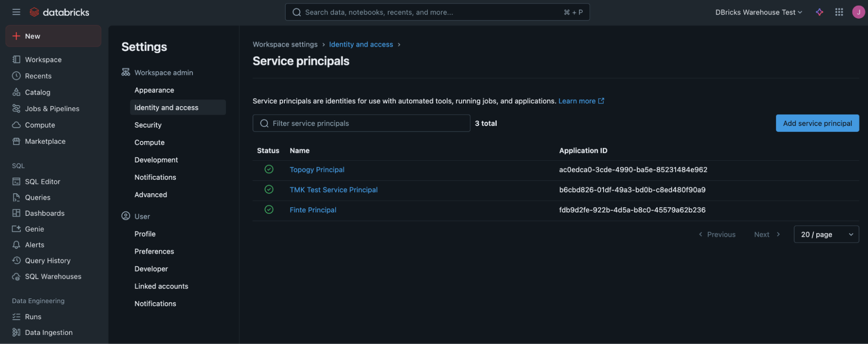The width and height of the screenshot is (868, 344).
Task: Click the Genie icon
Action: [x=17, y=229]
